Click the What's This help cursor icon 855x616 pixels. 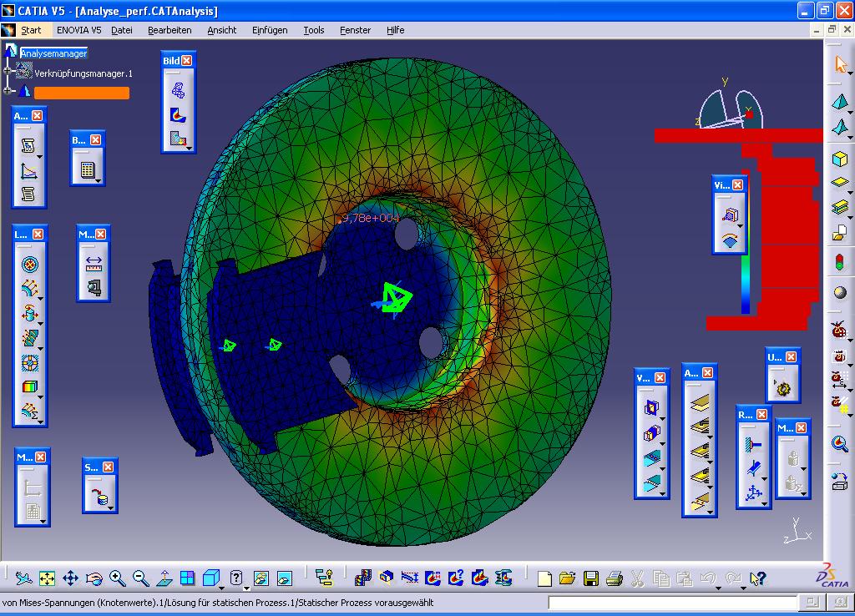pos(757,578)
